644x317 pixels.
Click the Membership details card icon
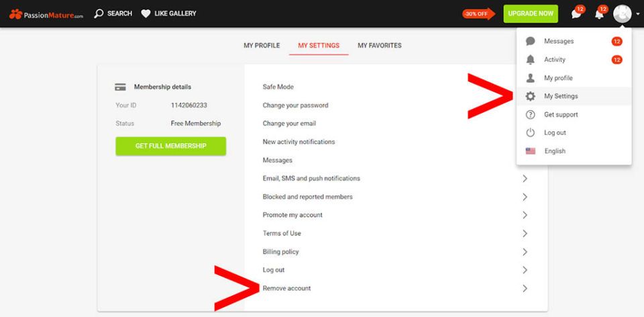click(x=120, y=87)
